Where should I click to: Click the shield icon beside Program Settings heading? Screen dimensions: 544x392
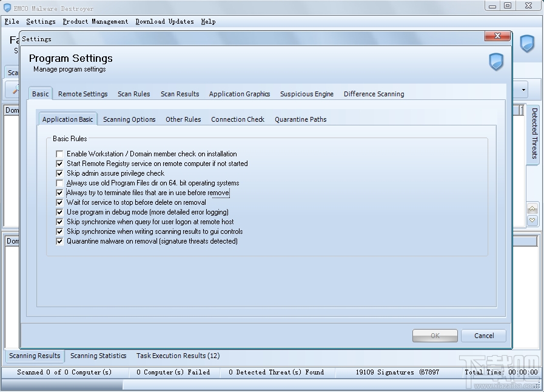click(496, 63)
